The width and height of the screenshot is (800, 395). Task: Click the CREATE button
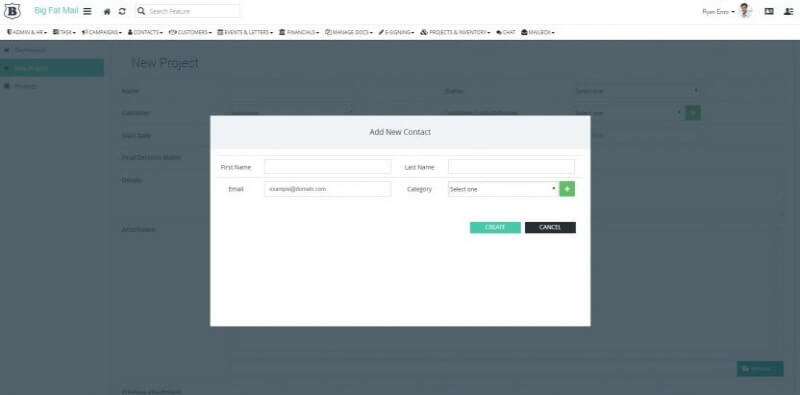coord(495,228)
